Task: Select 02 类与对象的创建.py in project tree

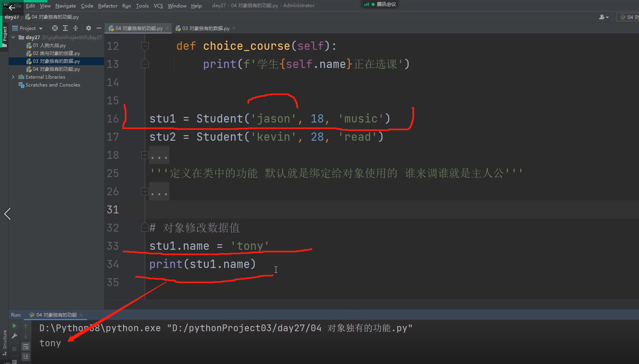Action: coord(53,53)
